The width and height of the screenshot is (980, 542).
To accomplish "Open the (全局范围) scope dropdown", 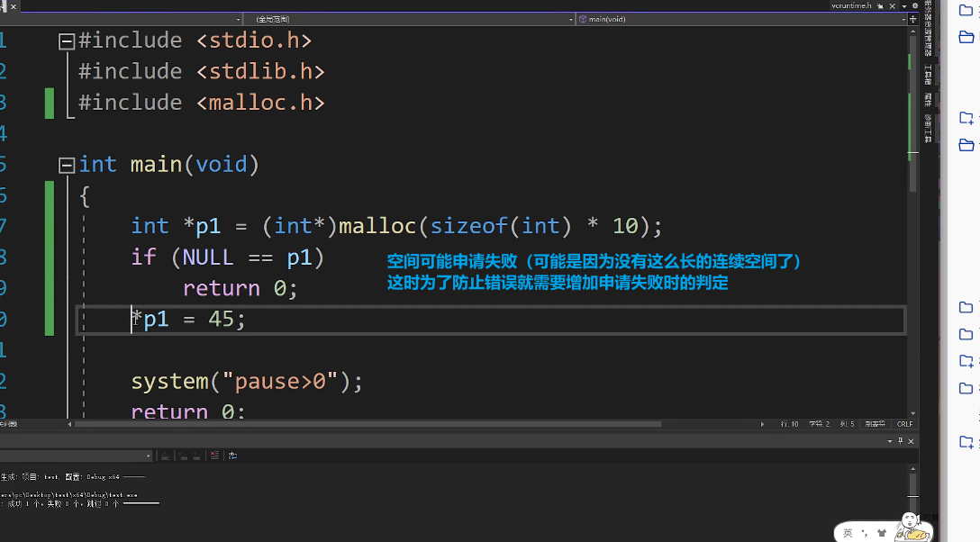I will (409, 20).
